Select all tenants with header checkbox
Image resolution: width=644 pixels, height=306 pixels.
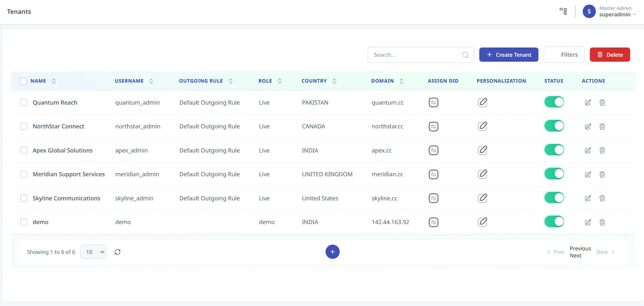[x=23, y=81]
